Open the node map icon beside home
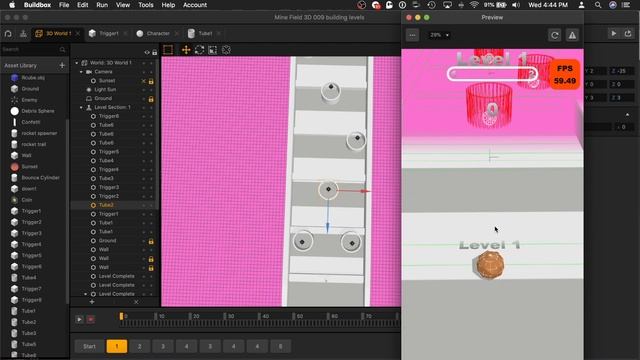This screenshot has height=360, width=640. 23,33
